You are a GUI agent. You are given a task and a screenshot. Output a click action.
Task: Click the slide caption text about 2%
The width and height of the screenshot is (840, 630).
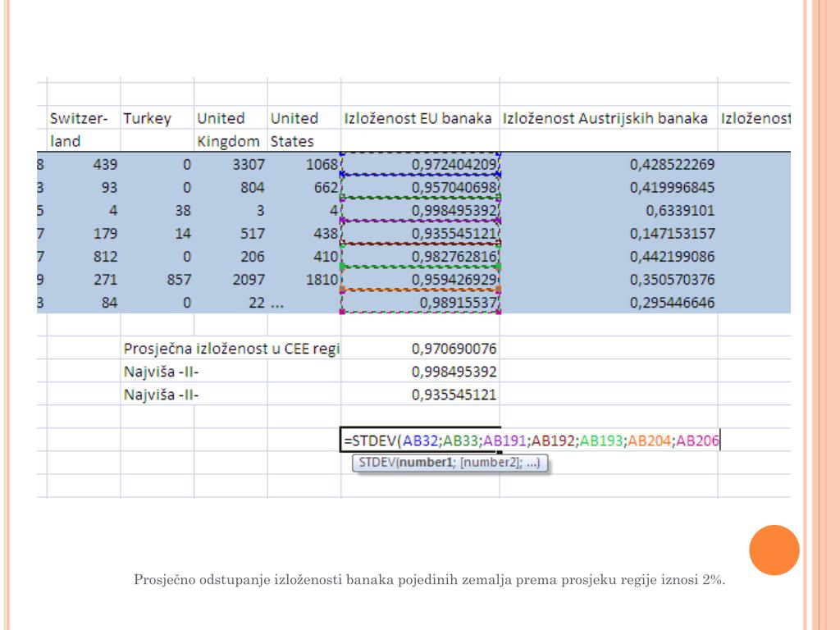click(x=429, y=581)
